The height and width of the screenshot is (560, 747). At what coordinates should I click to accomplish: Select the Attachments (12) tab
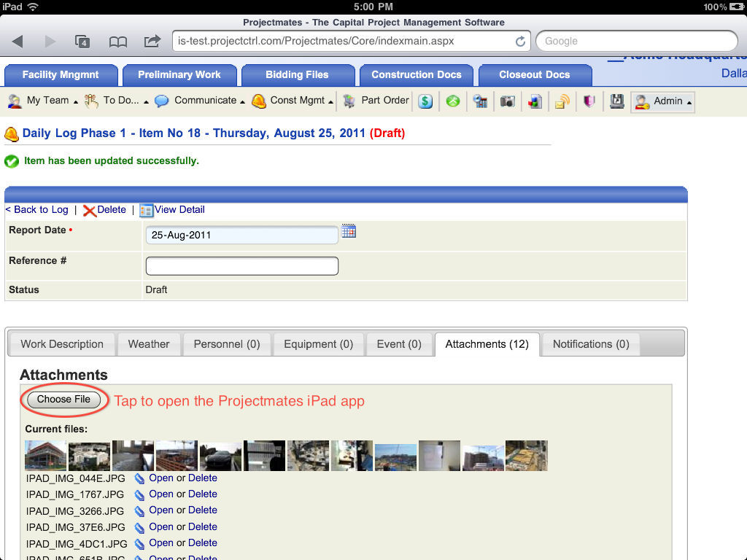pos(487,344)
